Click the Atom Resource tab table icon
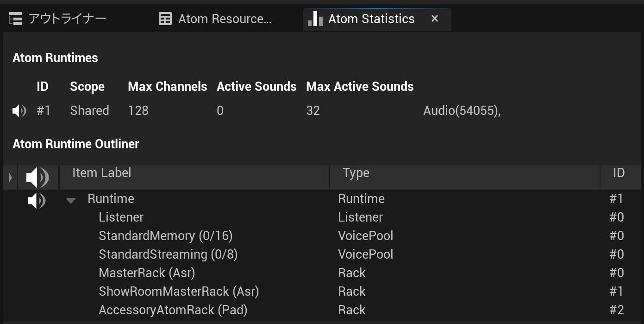 click(x=165, y=19)
